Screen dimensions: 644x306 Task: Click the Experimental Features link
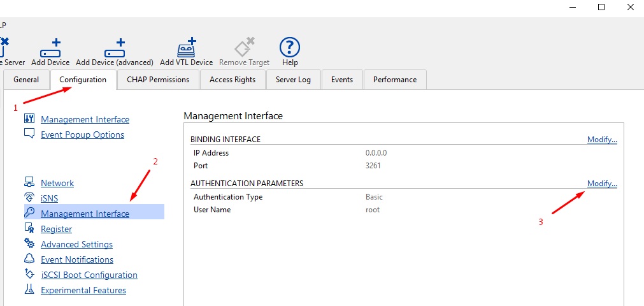(x=83, y=290)
